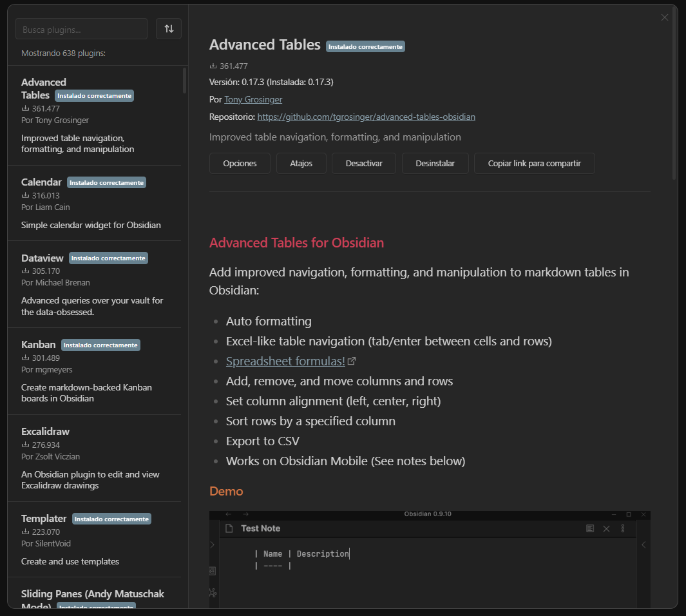
Task: Click the X icon in demo note header
Action: pyautogui.click(x=606, y=528)
